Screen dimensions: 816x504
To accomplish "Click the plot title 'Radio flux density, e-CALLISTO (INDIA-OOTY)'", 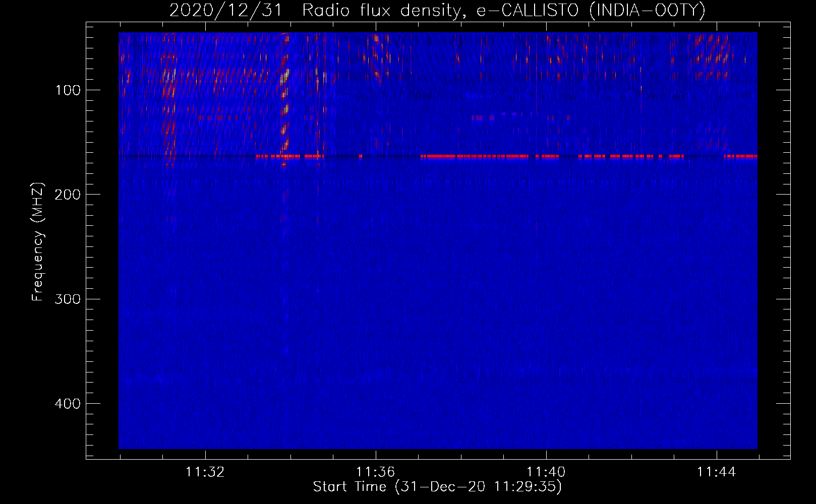I will tap(504, 10).
